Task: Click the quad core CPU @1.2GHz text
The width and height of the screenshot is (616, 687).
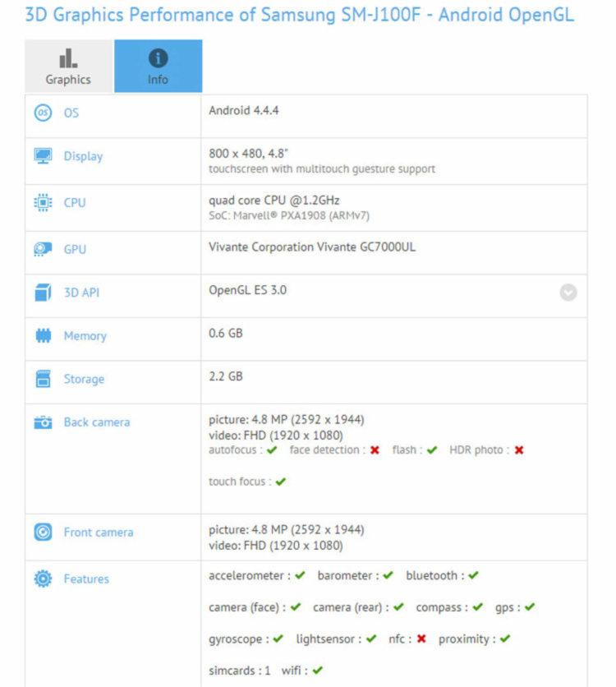Action: coord(274,201)
